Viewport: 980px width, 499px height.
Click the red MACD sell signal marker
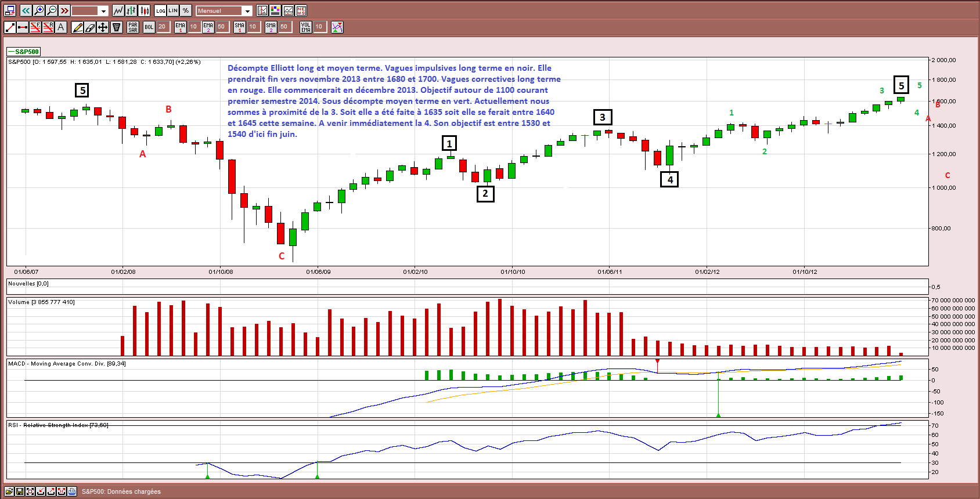pyautogui.click(x=657, y=362)
